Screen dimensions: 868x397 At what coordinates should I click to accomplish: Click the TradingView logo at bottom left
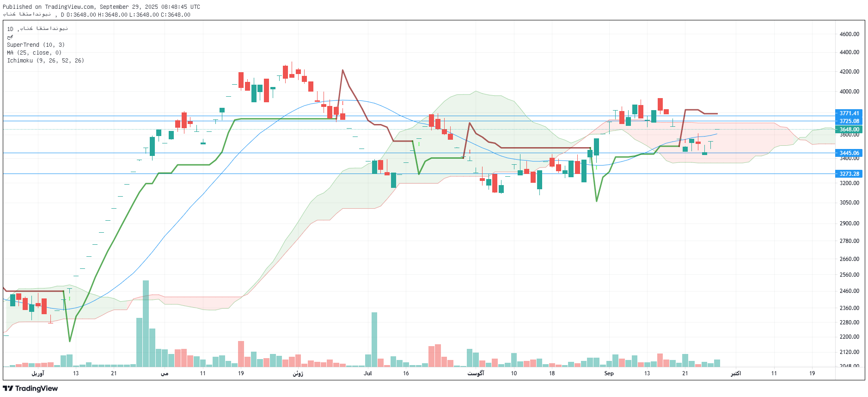pos(31,388)
